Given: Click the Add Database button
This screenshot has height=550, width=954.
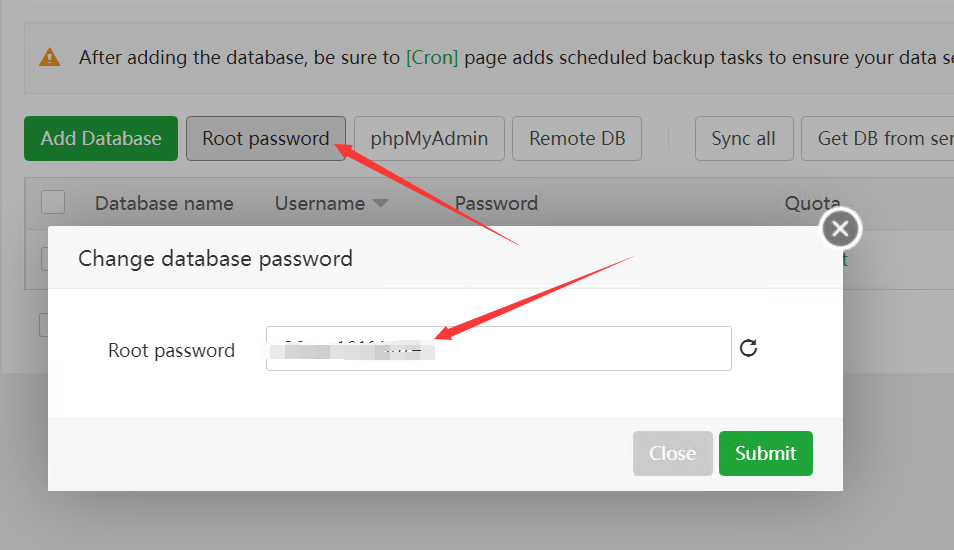Looking at the screenshot, I should [x=101, y=139].
